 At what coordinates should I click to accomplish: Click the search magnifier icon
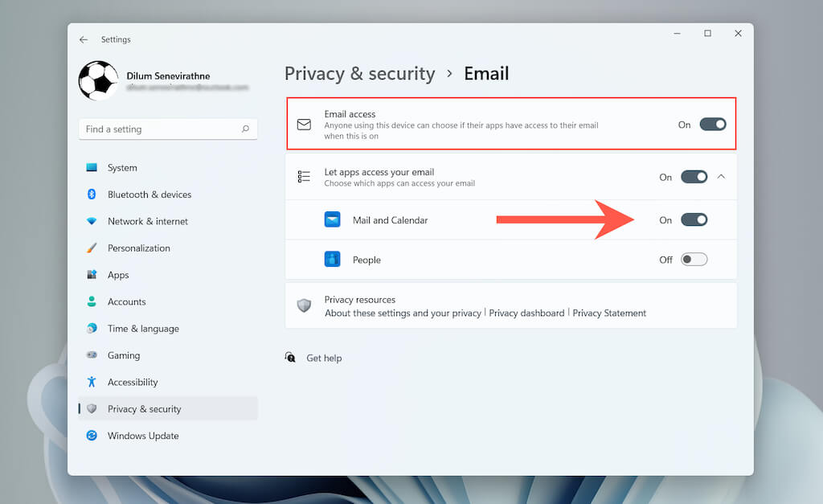point(245,129)
